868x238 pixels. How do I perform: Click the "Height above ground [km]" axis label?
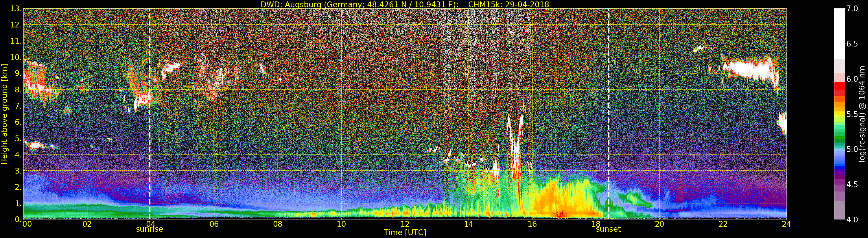pyautogui.click(x=4, y=114)
